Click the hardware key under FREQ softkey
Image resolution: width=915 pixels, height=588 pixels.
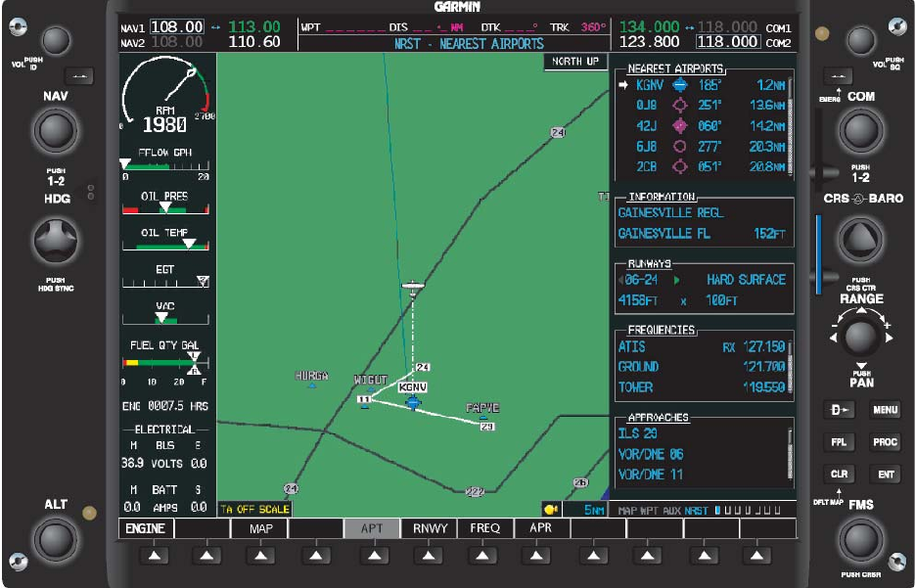[x=483, y=556]
